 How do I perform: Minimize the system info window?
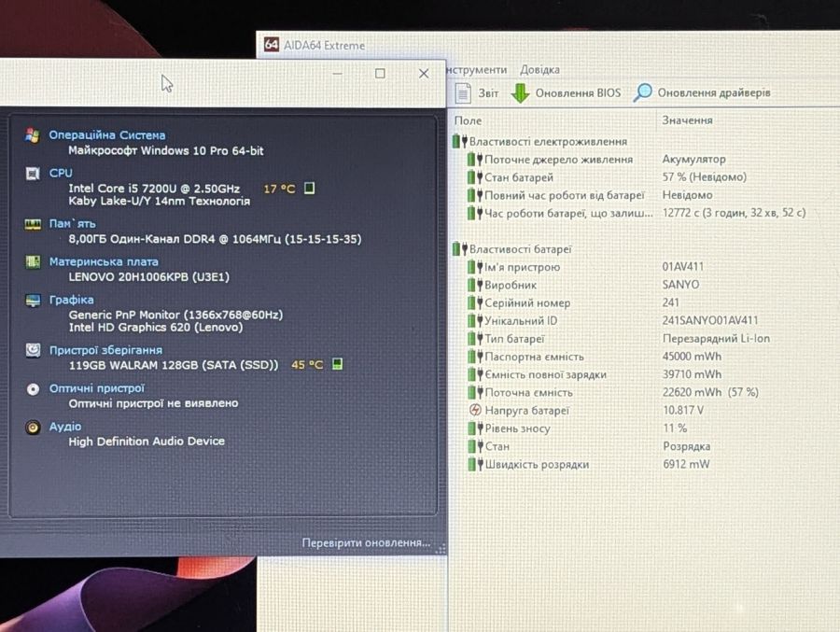(x=337, y=74)
